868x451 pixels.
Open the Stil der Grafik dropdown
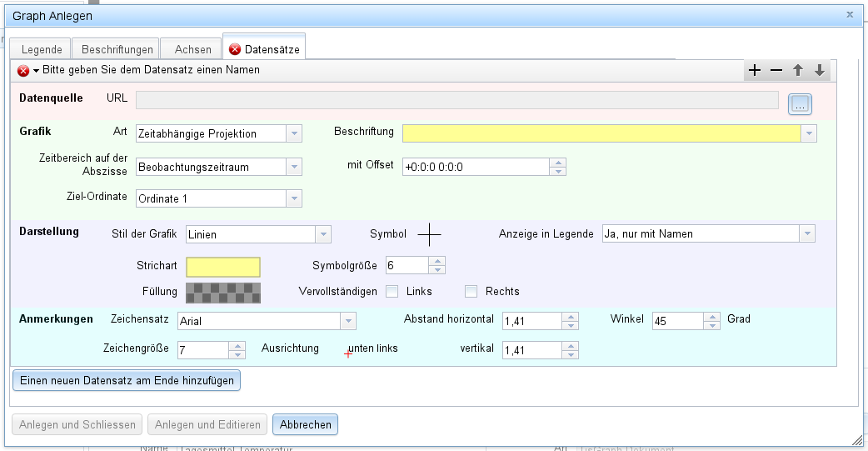coord(323,234)
